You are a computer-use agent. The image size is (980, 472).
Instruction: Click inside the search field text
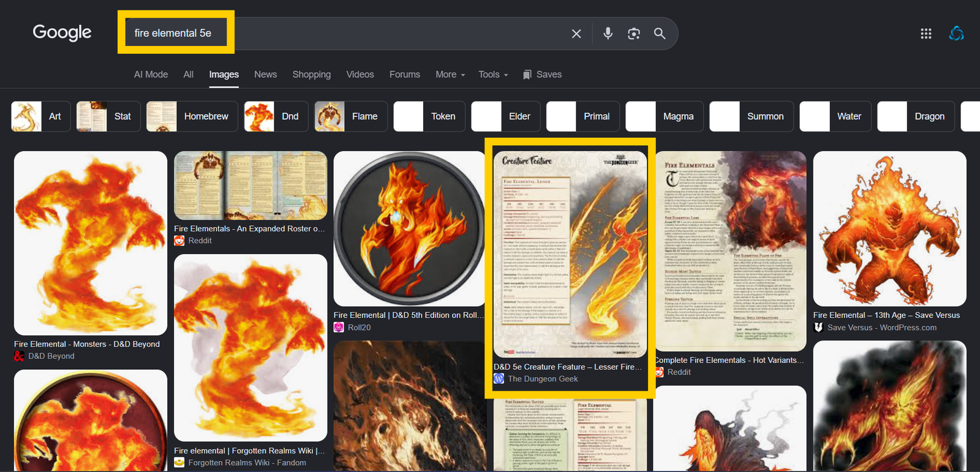173,33
